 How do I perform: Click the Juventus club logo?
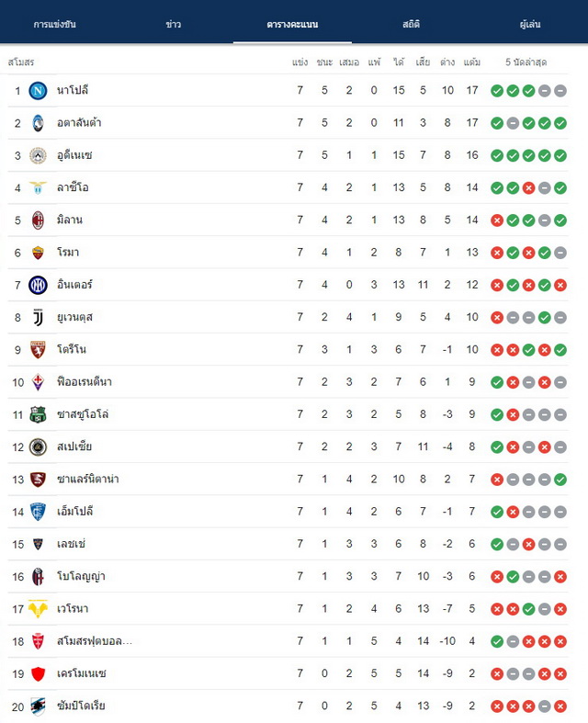coord(38,317)
